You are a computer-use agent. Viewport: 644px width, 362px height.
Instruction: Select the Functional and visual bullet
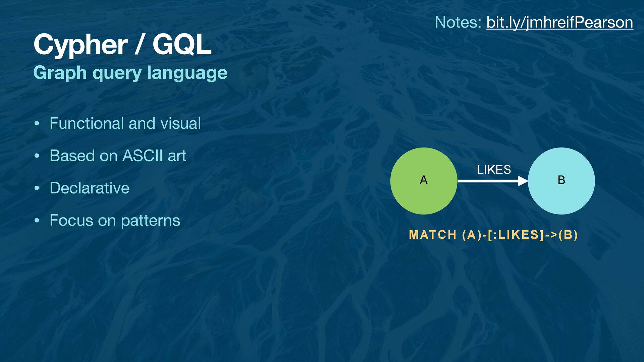[125, 123]
